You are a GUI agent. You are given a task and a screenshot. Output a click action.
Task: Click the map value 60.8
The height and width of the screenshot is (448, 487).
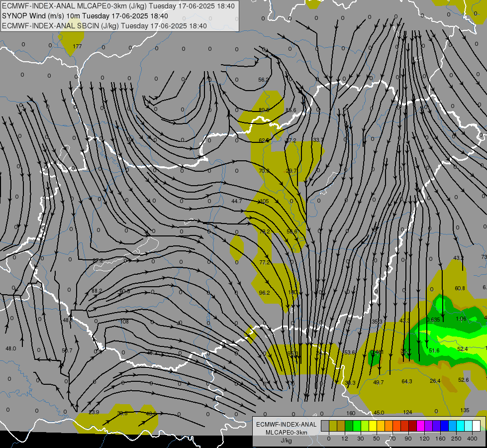click(x=460, y=288)
